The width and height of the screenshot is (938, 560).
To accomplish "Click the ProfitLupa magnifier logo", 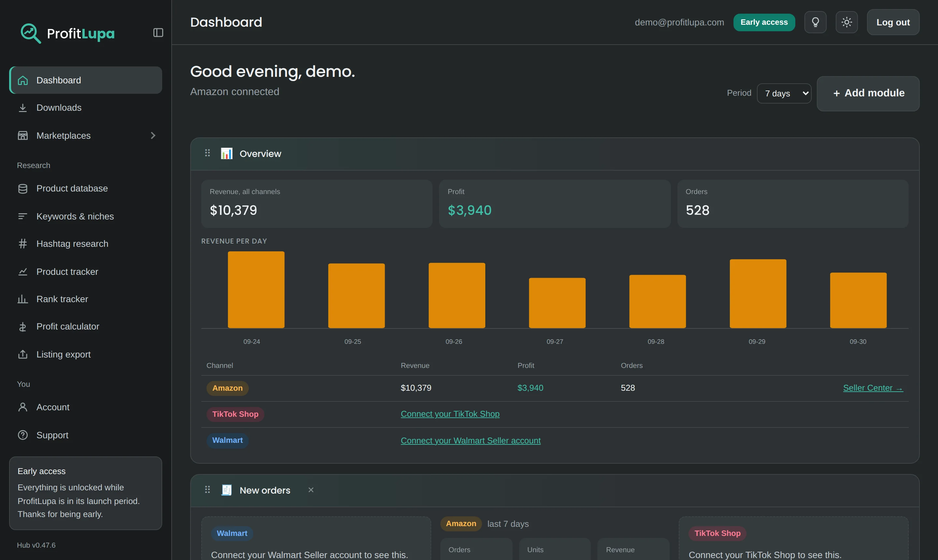I will 31,33.
